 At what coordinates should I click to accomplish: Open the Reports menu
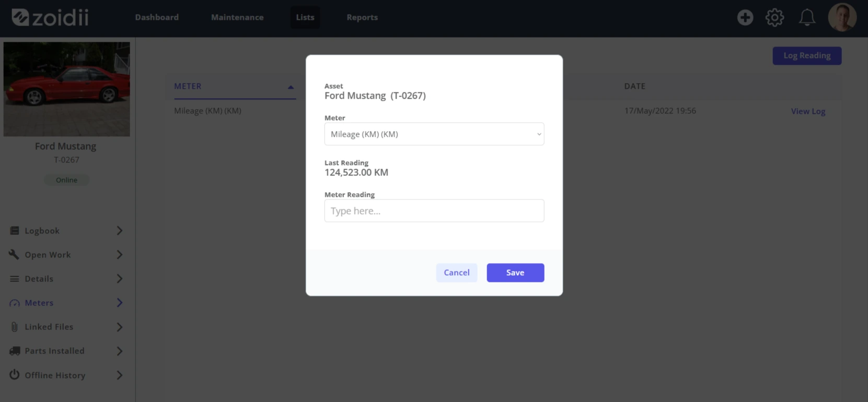[362, 17]
